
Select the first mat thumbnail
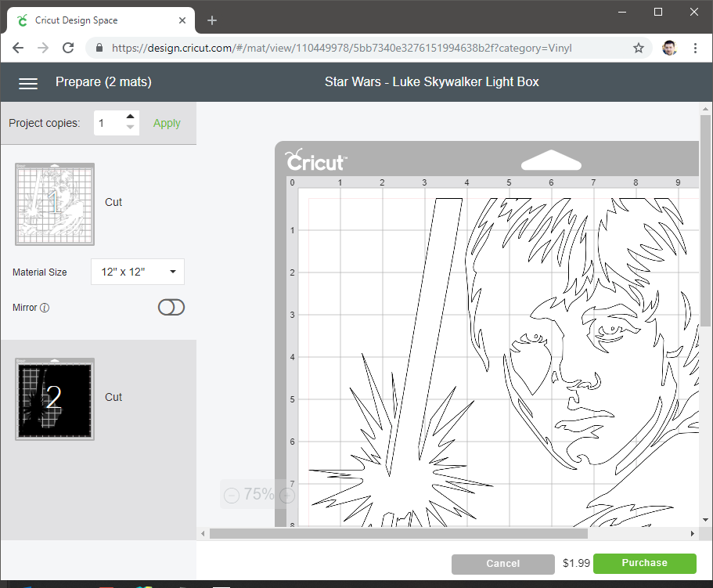55,203
